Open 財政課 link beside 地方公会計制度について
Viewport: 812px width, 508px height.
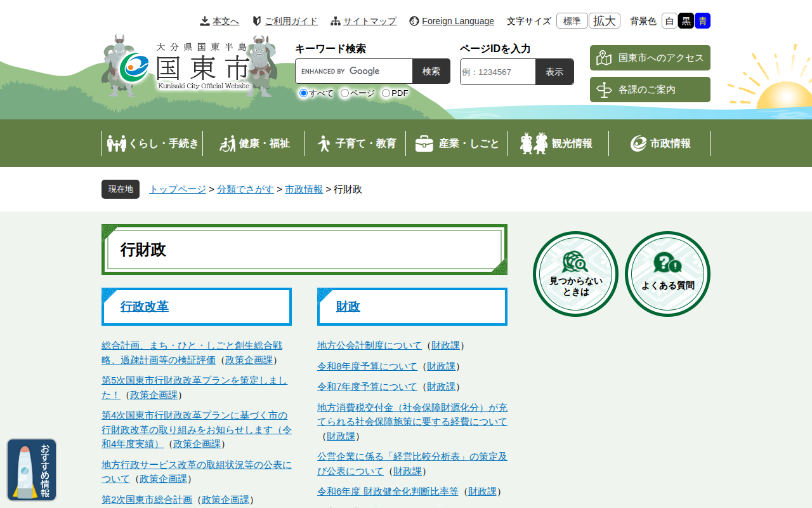(x=445, y=345)
